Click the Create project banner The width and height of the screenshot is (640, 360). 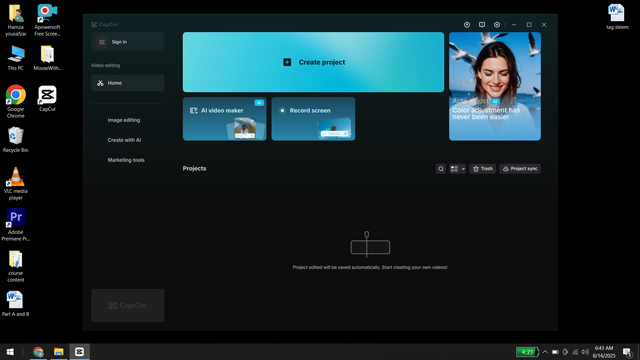tap(313, 62)
